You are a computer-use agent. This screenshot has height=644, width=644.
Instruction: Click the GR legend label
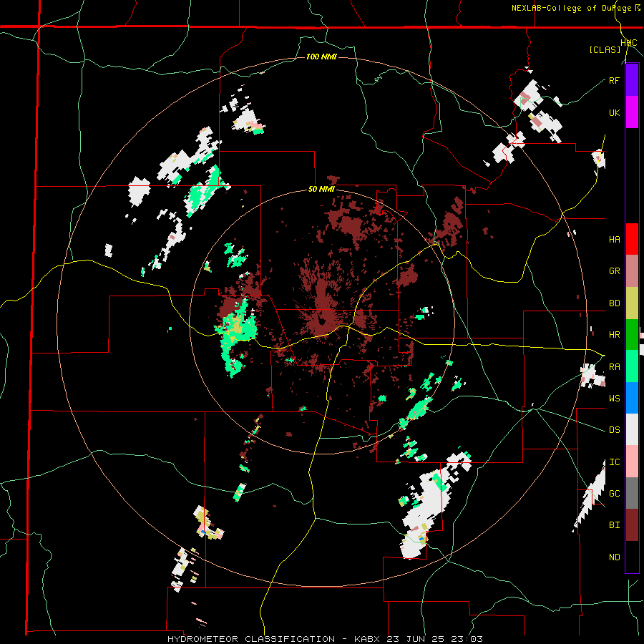(x=614, y=271)
